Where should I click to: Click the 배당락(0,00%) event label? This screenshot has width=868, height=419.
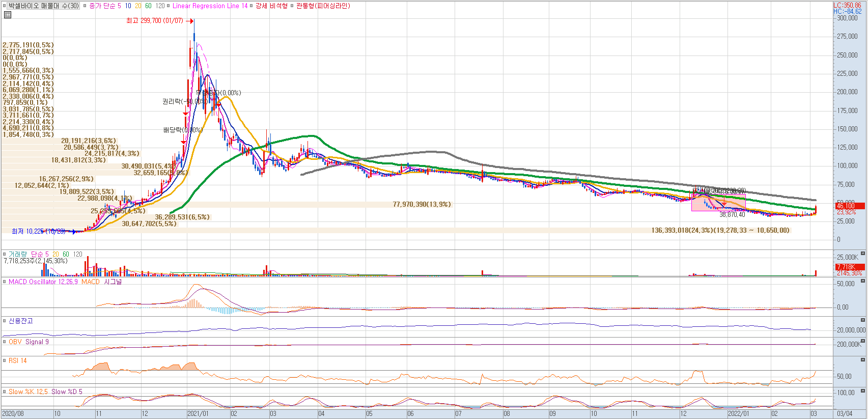183,130
